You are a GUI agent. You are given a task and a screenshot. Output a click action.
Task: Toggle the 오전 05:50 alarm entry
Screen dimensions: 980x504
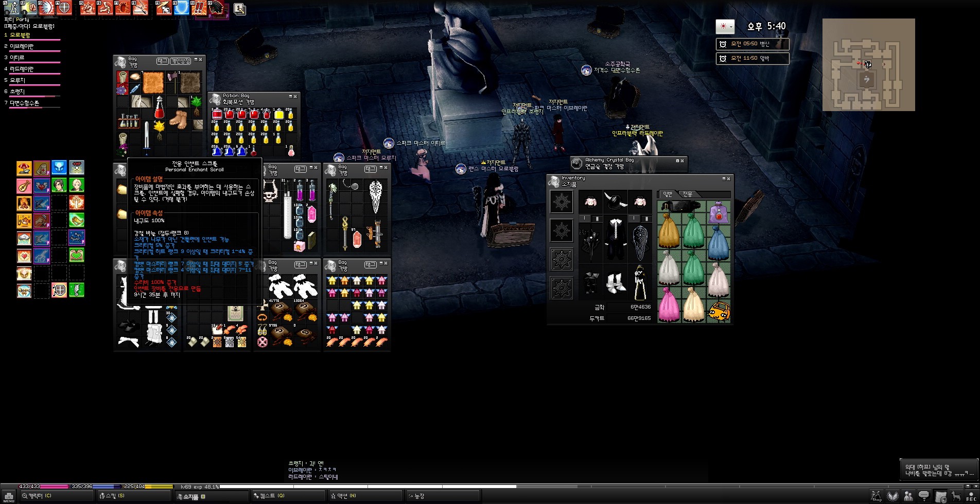[752, 44]
